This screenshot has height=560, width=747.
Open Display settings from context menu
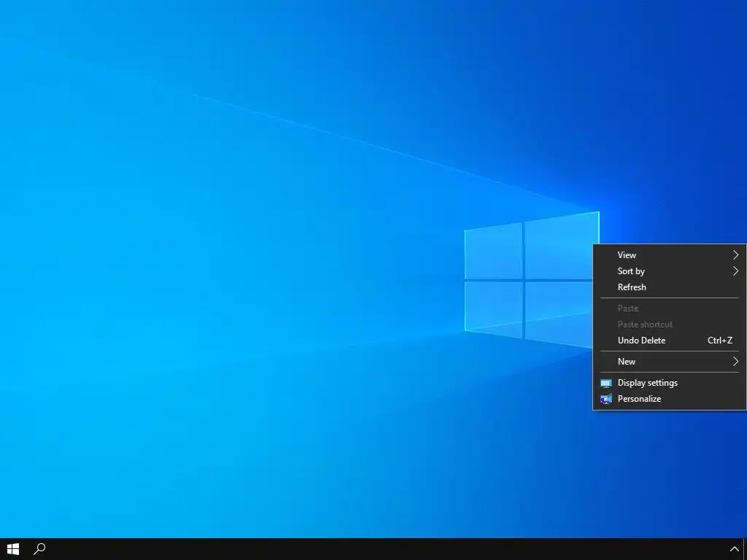pos(670,383)
